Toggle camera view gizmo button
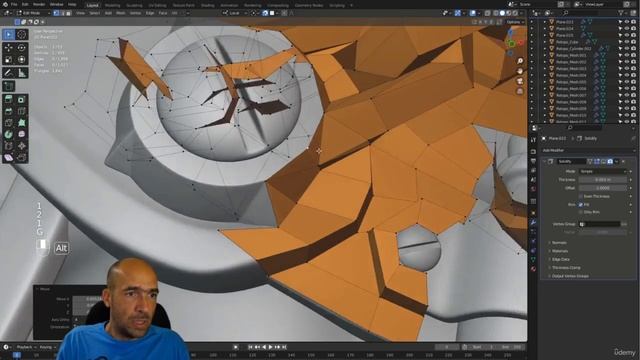Image resolution: width=640 pixels, height=360 pixels. click(520, 81)
